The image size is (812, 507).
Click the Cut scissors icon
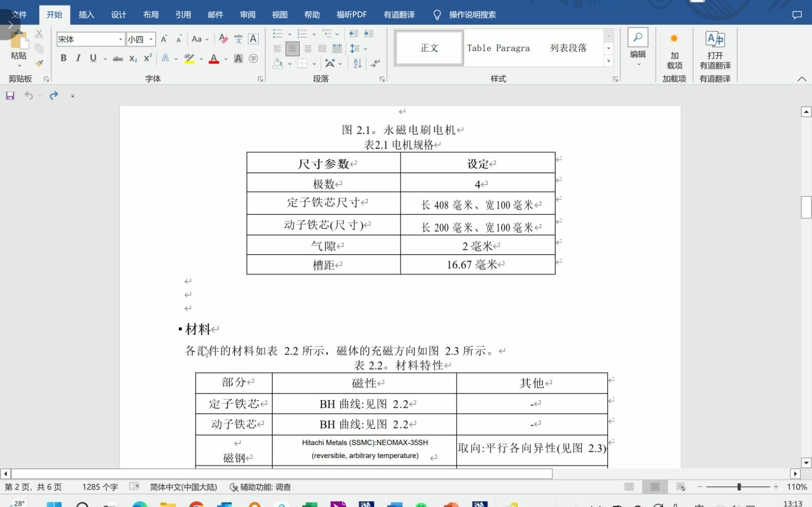click(x=39, y=34)
